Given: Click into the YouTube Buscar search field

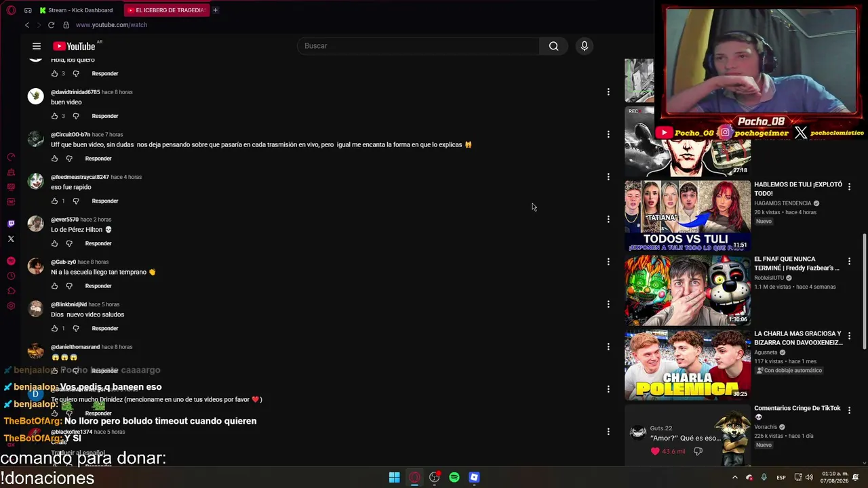Looking at the screenshot, I should click(x=418, y=46).
